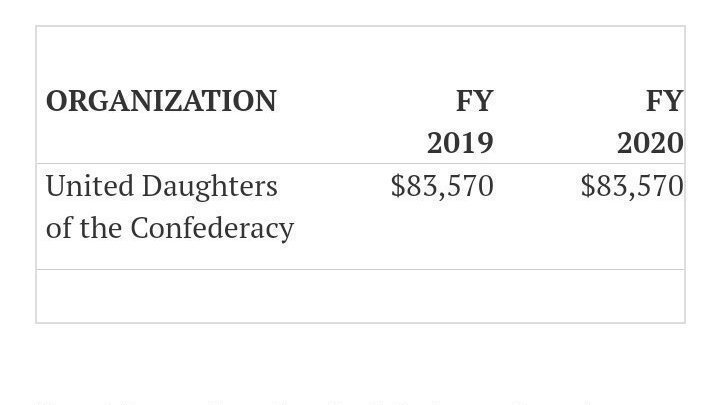The width and height of the screenshot is (720, 405).
Task: Click the word "of" before "the Confederacy"
Action: coord(58,228)
